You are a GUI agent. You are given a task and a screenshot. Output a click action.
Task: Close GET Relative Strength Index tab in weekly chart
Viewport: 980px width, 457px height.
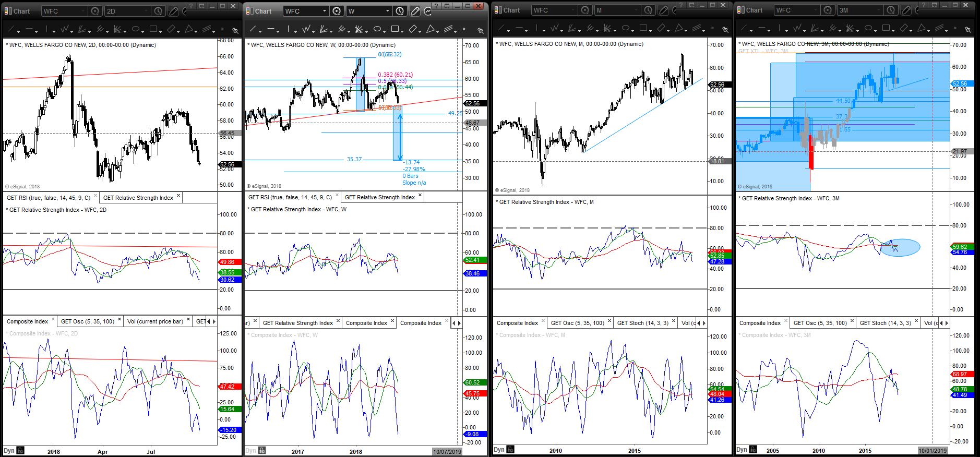click(420, 196)
